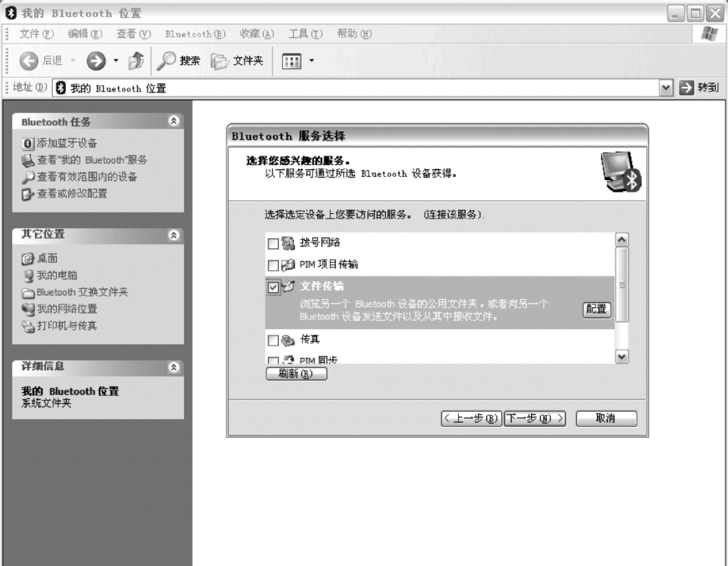Click the 拨号网络 service icon
Screen dimensions: 728x566
pos(288,243)
